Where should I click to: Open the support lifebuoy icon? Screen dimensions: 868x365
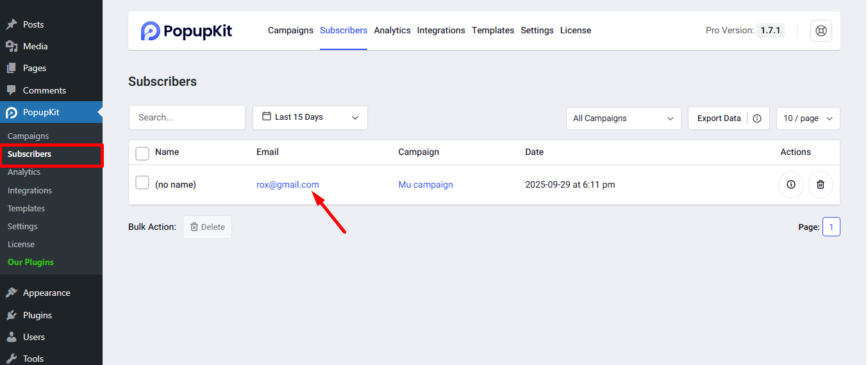(x=821, y=31)
